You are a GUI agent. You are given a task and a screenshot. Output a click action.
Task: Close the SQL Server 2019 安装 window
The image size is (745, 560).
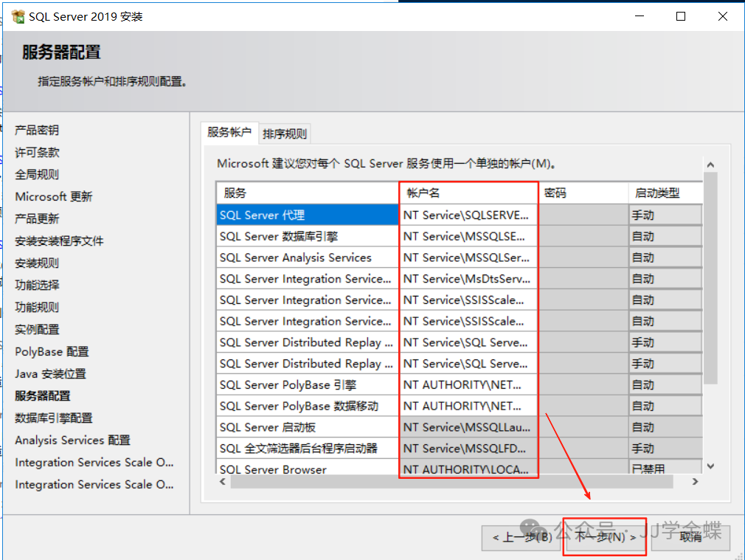point(723,16)
